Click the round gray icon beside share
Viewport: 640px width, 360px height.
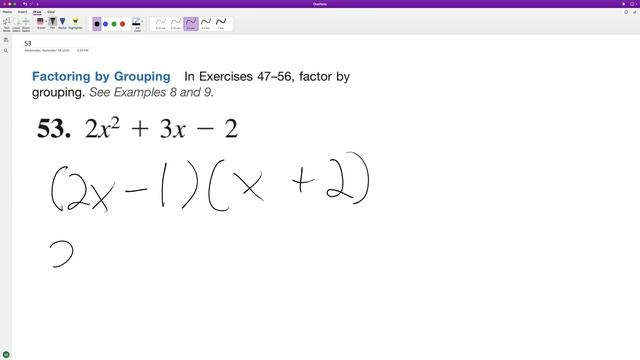626,12
